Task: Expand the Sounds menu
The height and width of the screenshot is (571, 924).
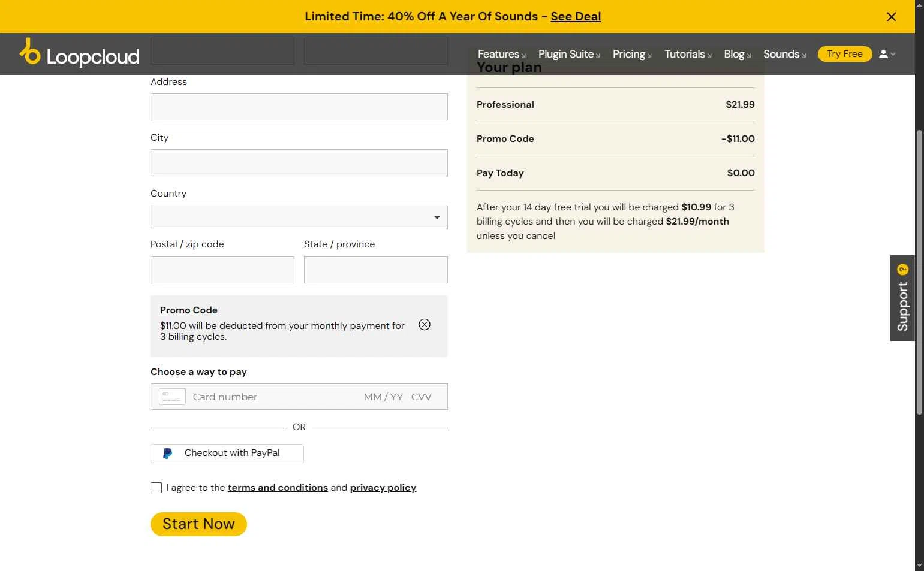Action: pos(785,54)
